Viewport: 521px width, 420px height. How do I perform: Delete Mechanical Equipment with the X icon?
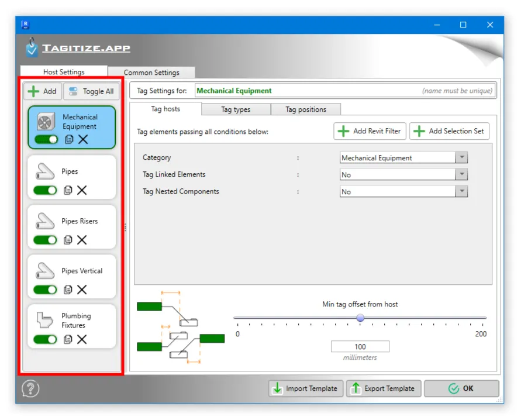tap(83, 140)
